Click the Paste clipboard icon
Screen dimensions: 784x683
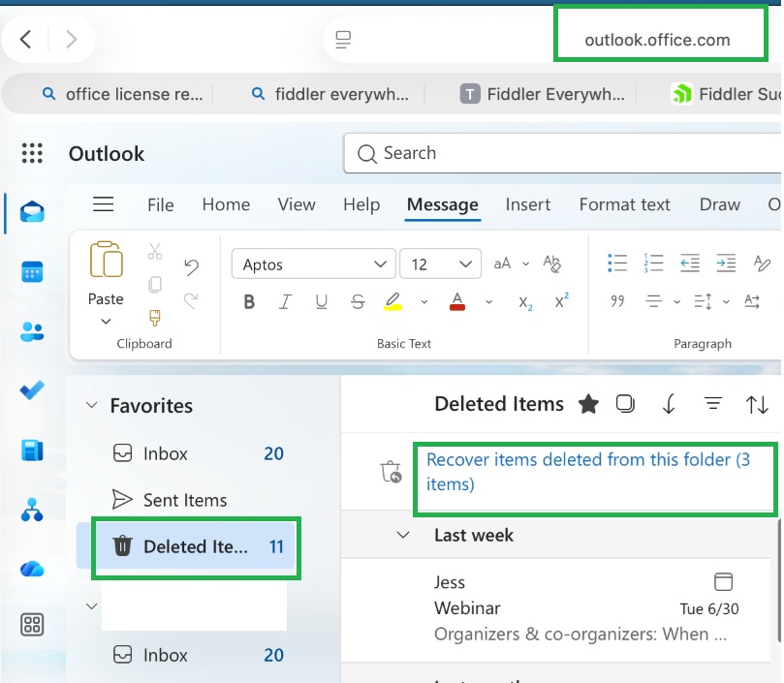(106, 260)
